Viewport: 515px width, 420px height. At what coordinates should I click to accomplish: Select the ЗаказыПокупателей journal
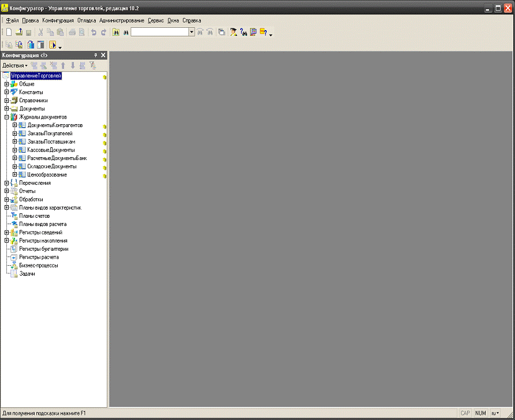[x=50, y=133]
